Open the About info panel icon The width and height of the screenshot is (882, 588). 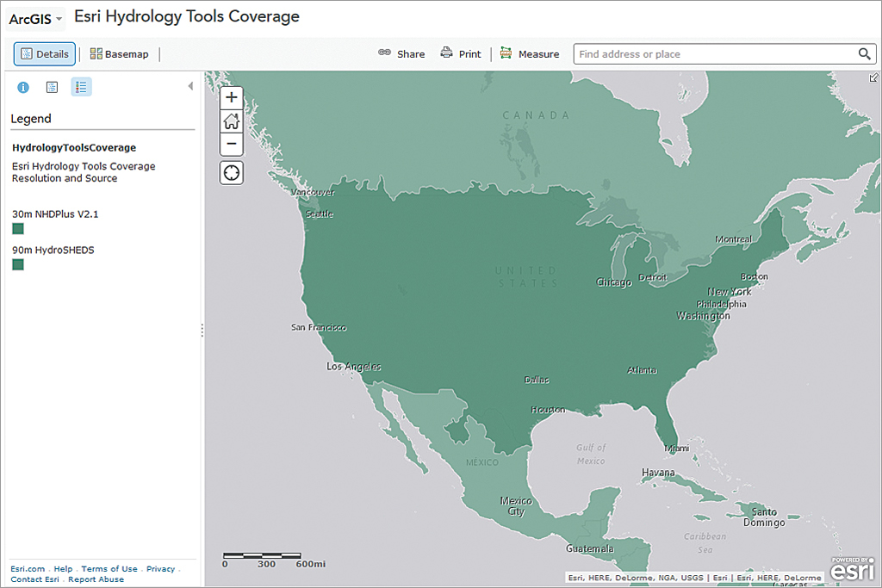coord(23,87)
